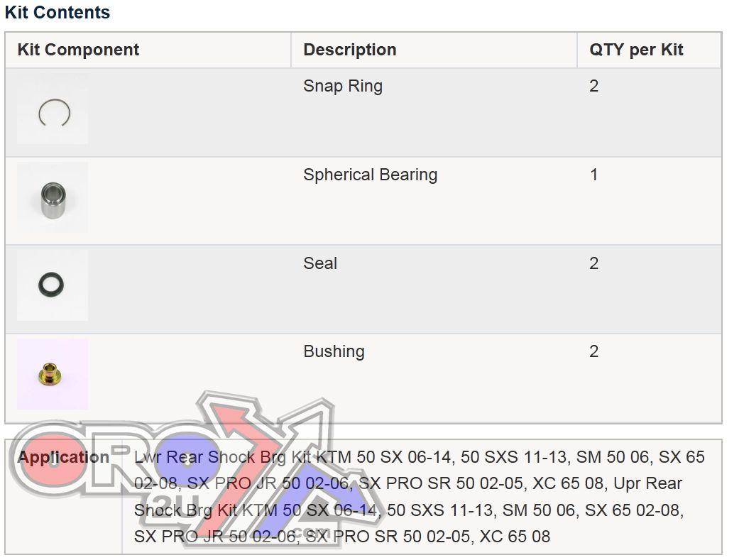The image size is (739, 560).
Task: Click the Description column header
Action: pyautogui.click(x=349, y=50)
